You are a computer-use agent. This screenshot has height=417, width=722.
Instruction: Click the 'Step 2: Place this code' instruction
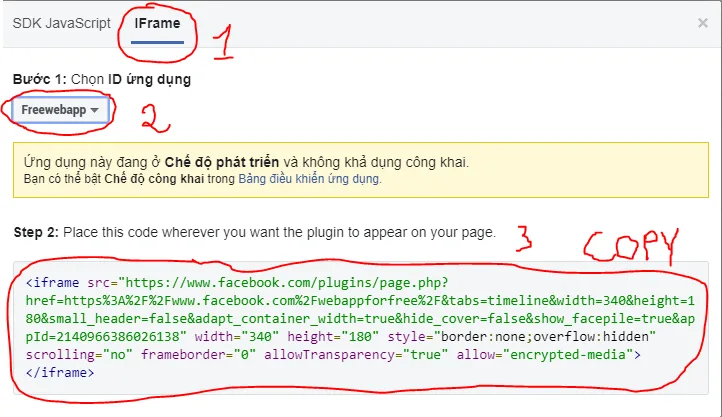point(255,232)
